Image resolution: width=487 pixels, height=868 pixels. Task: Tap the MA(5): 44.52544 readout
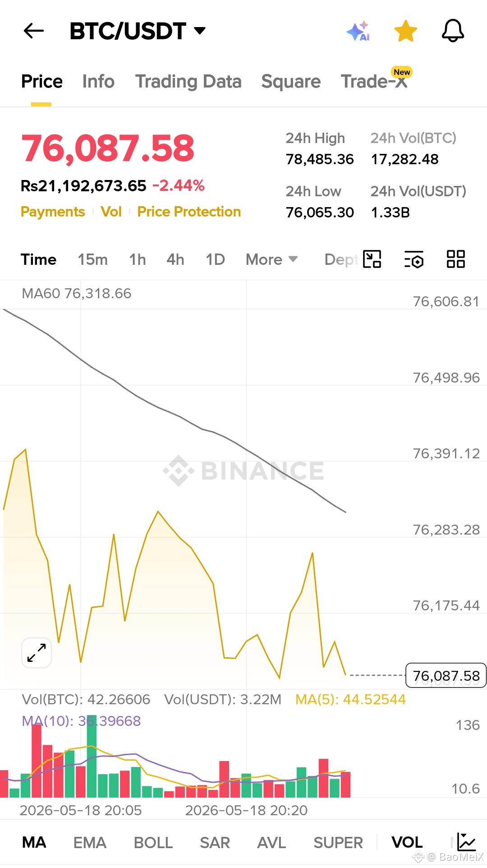point(350,700)
